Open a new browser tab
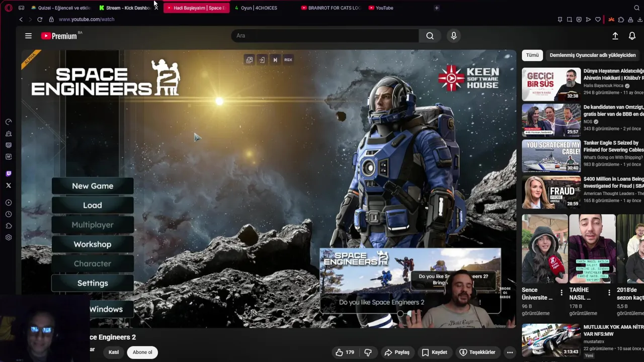The height and width of the screenshot is (362, 644). [x=436, y=8]
